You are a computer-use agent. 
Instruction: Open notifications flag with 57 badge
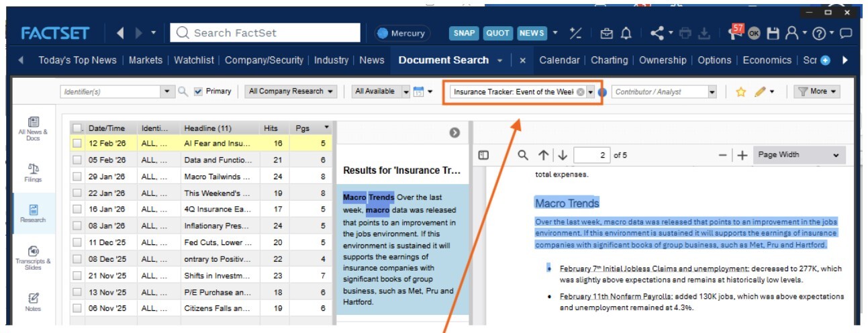[x=736, y=32]
